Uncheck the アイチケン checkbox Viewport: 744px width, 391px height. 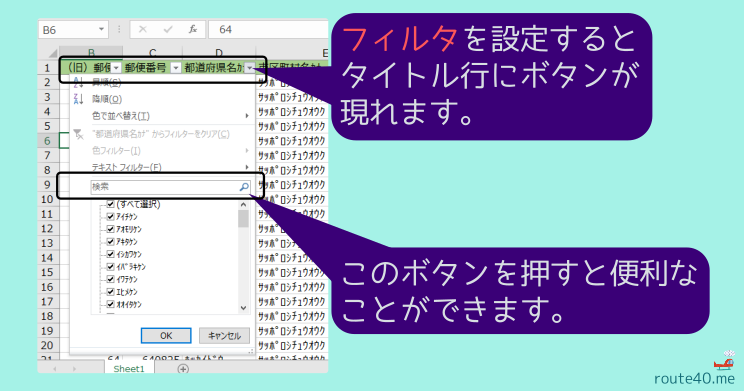tap(111, 217)
